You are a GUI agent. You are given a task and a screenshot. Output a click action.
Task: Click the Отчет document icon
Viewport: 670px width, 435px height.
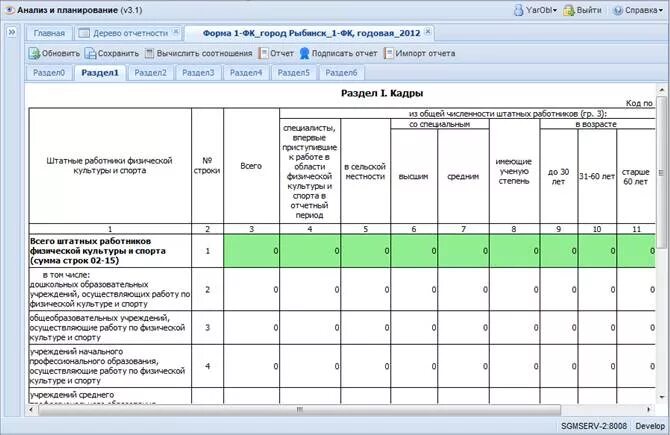pos(264,53)
